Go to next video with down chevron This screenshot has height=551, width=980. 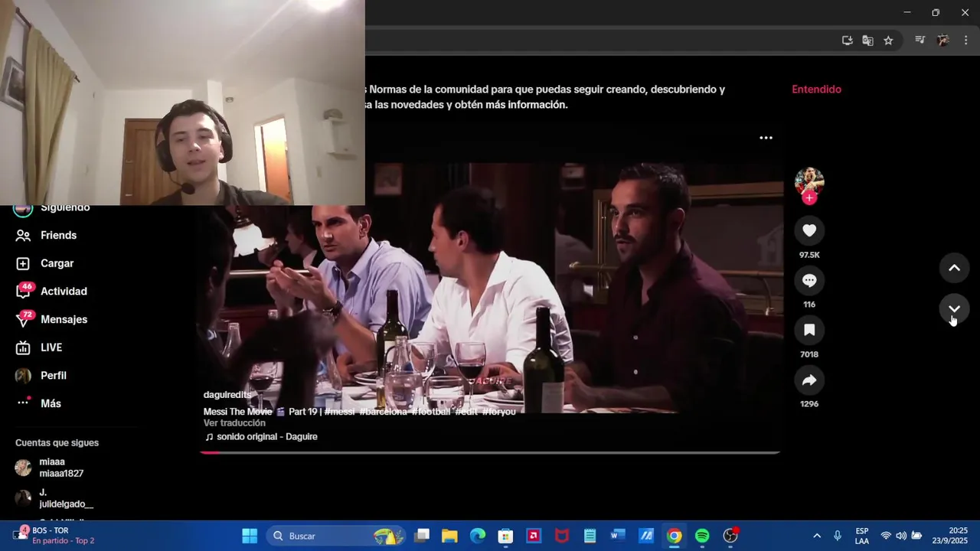tap(954, 308)
